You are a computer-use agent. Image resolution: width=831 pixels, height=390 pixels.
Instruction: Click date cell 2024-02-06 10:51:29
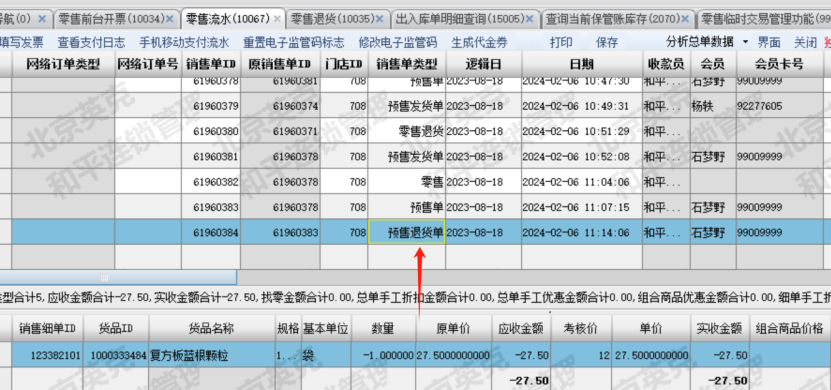581,131
